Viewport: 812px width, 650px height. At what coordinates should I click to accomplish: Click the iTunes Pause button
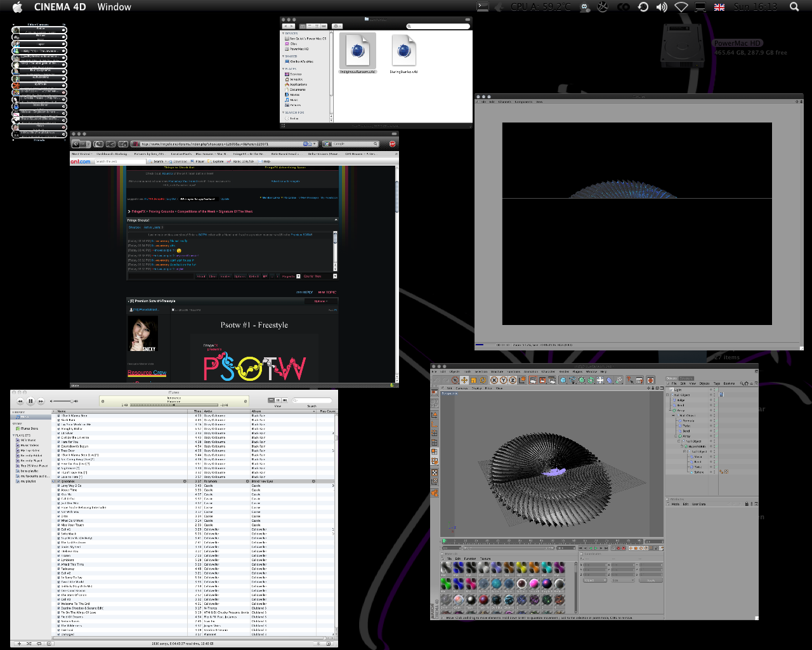pyautogui.click(x=30, y=401)
